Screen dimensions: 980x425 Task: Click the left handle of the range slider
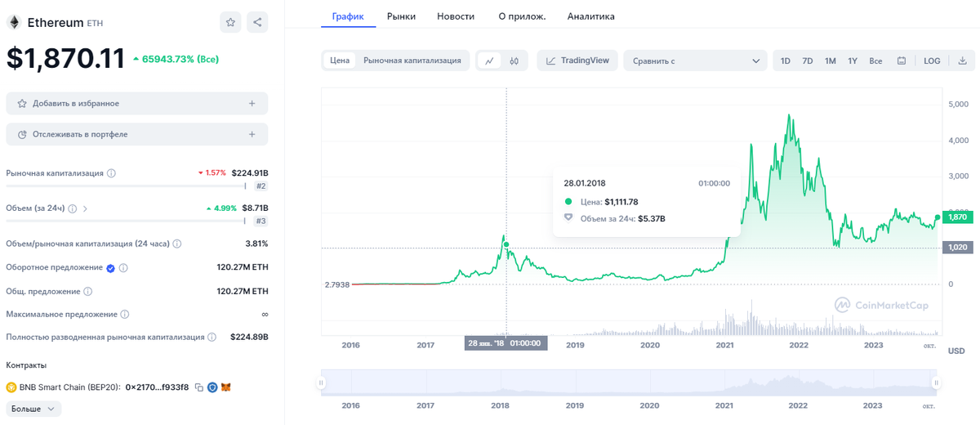click(x=322, y=382)
